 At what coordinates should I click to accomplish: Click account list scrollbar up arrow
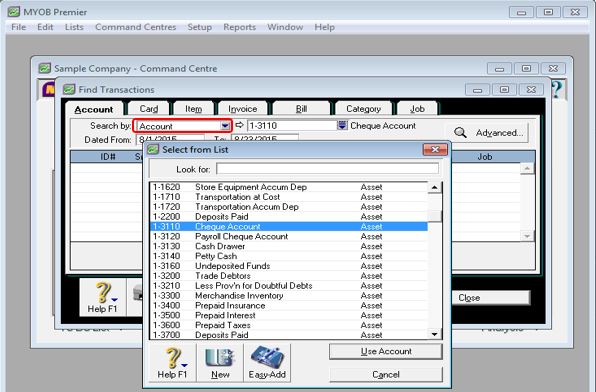pyautogui.click(x=434, y=187)
